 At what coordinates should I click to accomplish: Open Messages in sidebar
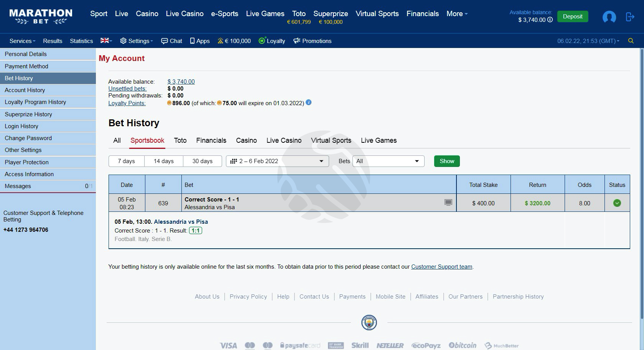tap(48, 186)
